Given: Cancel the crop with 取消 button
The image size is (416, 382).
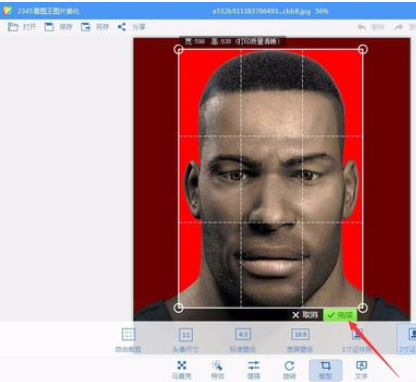Looking at the screenshot, I should point(305,315).
